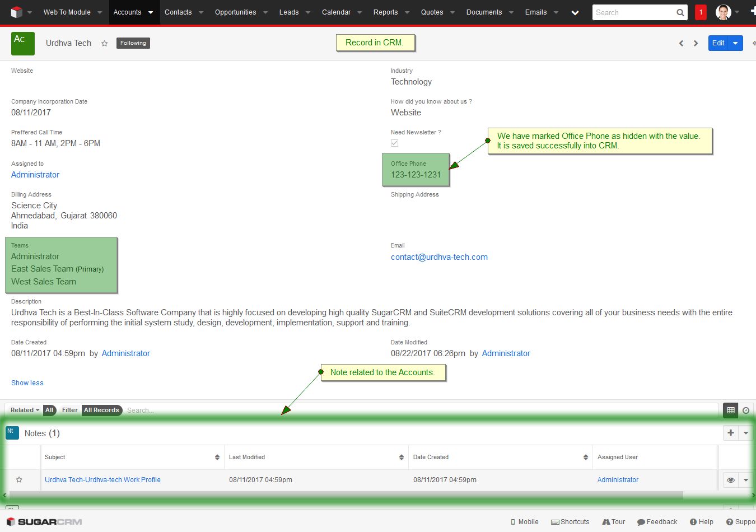Screen dimensions: 756x532
Task: Open the Date Modified Administrator link
Action: [506, 353]
